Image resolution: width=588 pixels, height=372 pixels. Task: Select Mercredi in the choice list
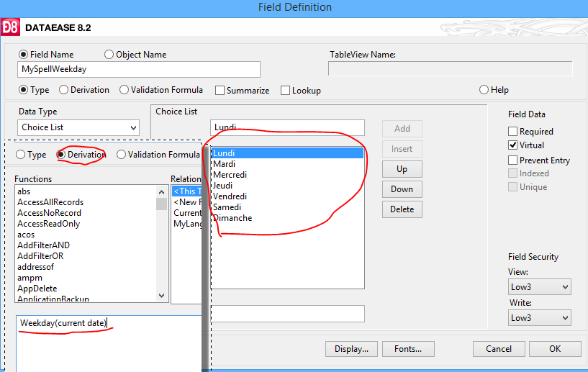point(288,175)
